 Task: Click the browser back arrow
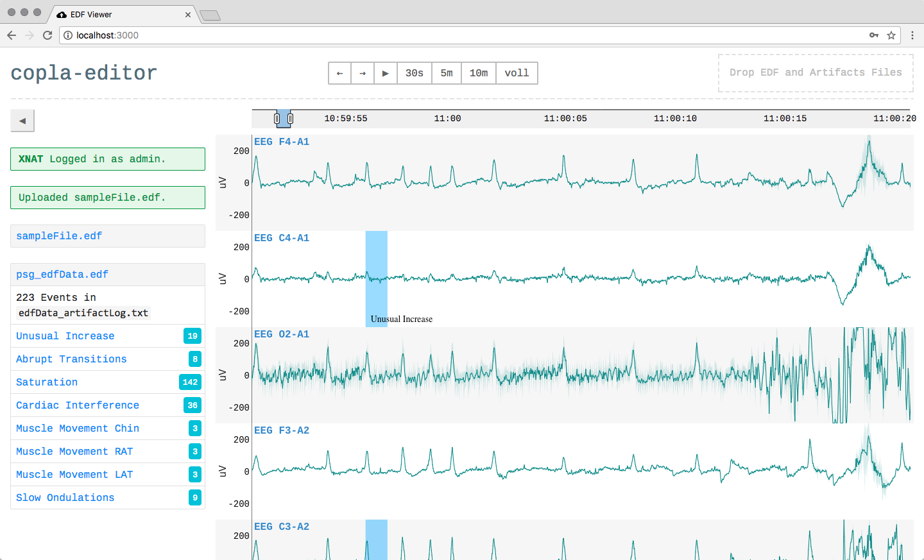tap(12, 35)
